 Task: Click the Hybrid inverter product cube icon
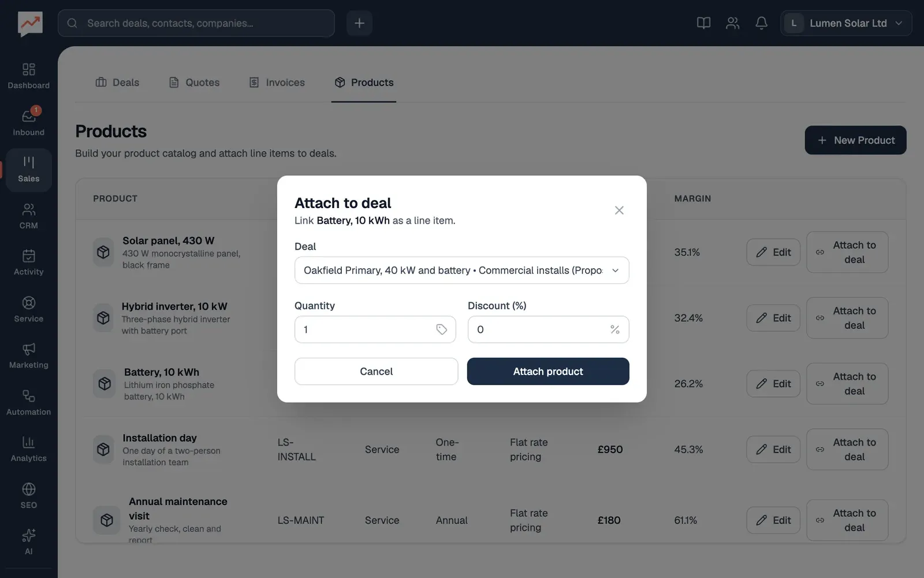tap(103, 318)
